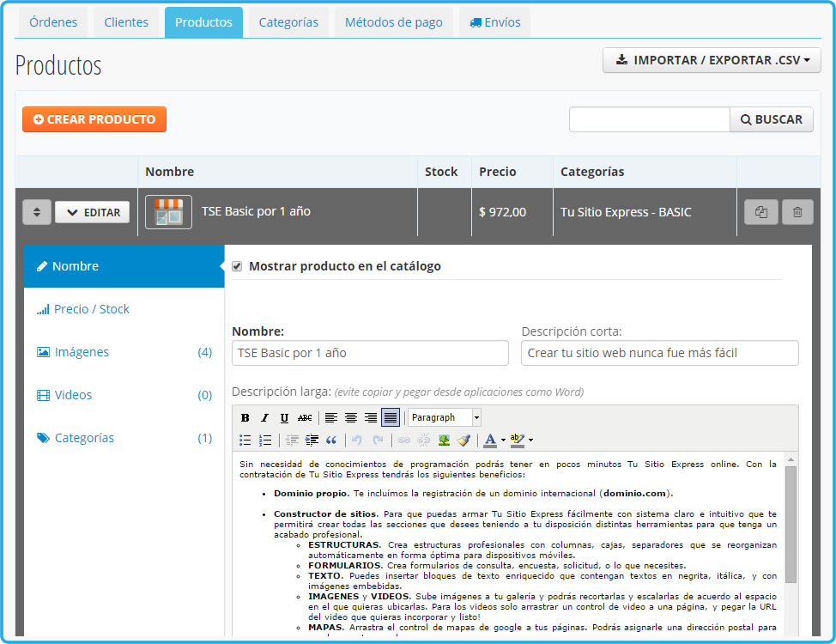Insert image using the picture icon

444,440
